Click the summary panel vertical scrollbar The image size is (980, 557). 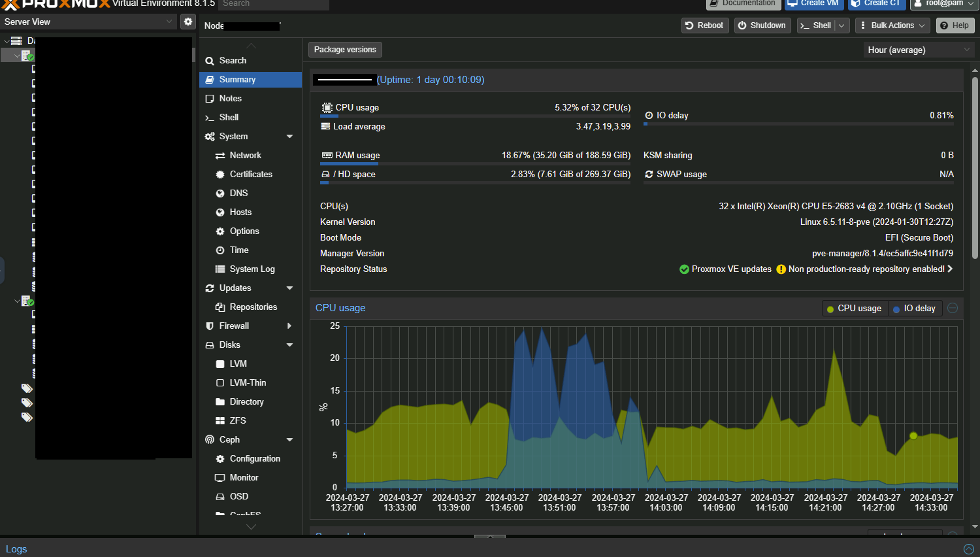(975, 169)
